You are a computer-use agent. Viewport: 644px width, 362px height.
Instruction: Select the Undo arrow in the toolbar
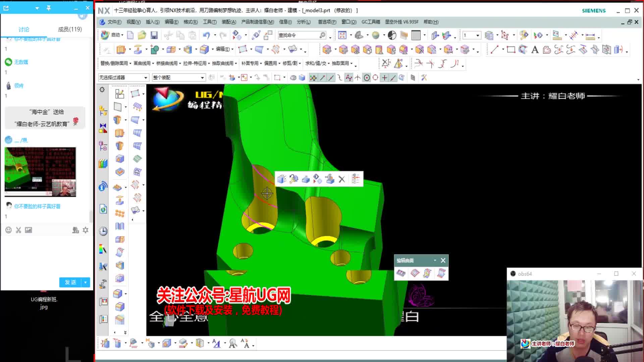tap(206, 35)
